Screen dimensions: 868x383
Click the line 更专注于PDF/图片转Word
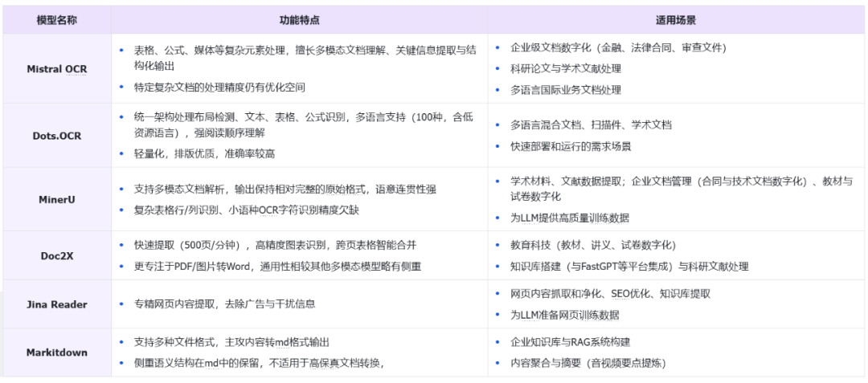click(x=277, y=267)
